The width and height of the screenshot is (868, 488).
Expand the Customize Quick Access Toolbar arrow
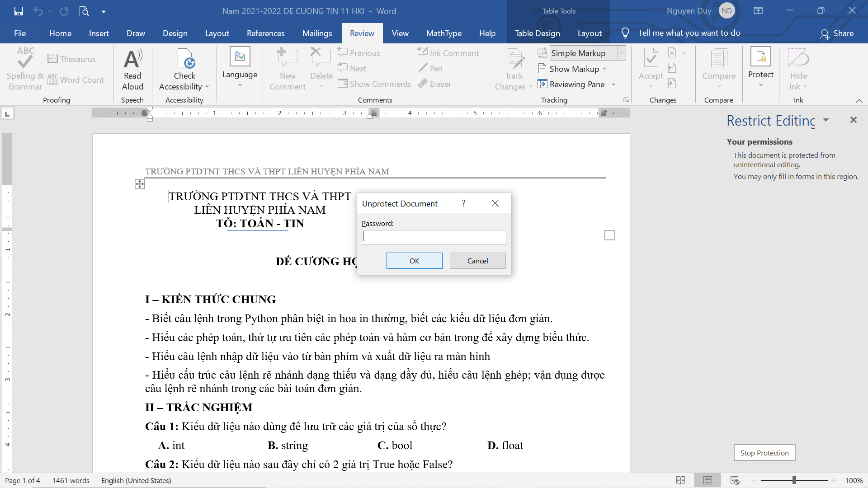[104, 11]
